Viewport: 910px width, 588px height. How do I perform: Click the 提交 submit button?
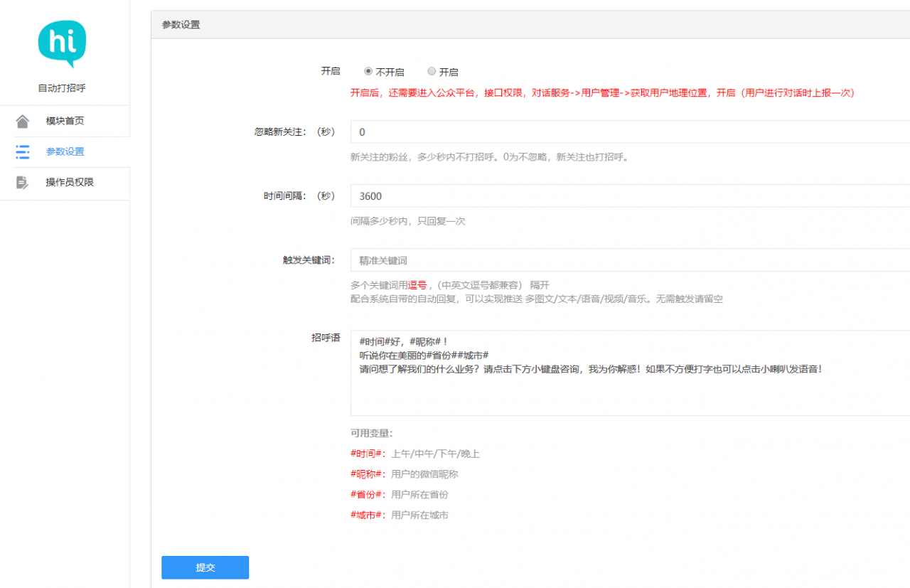click(x=205, y=567)
